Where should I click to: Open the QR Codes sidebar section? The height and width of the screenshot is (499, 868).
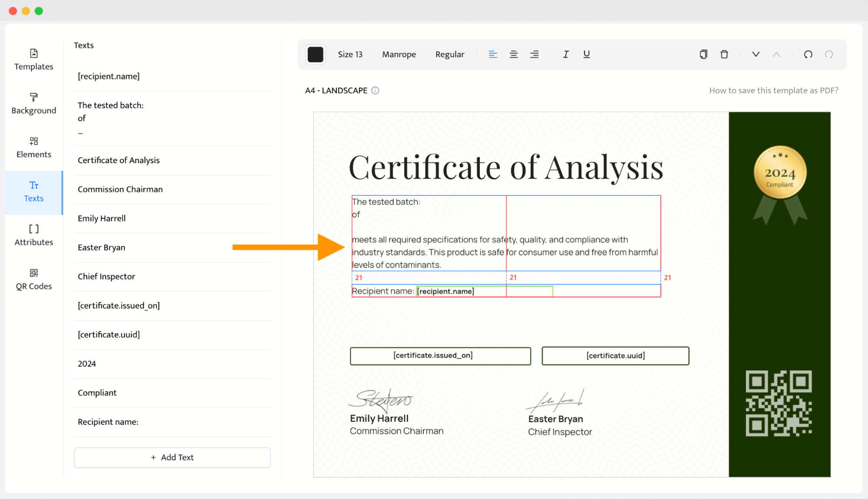[34, 279]
